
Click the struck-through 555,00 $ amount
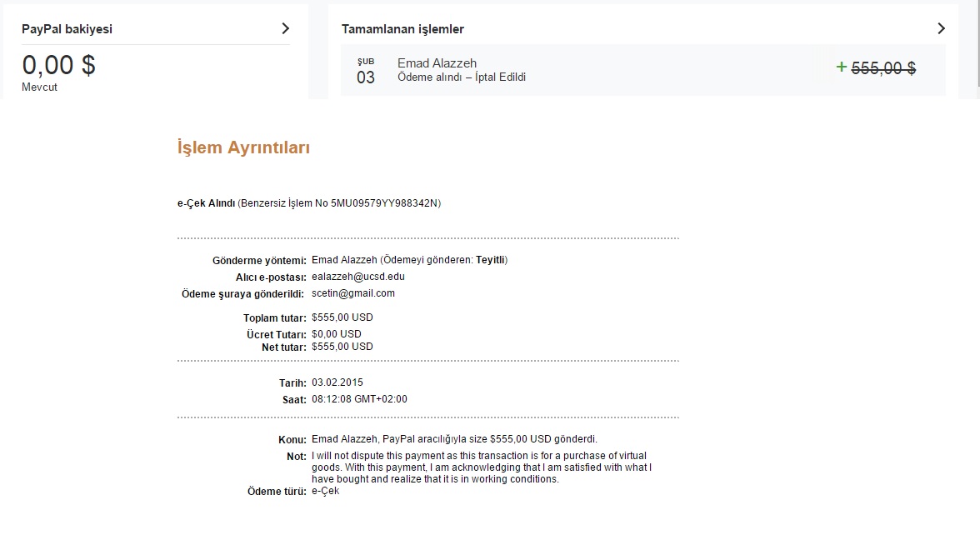pyautogui.click(x=883, y=68)
